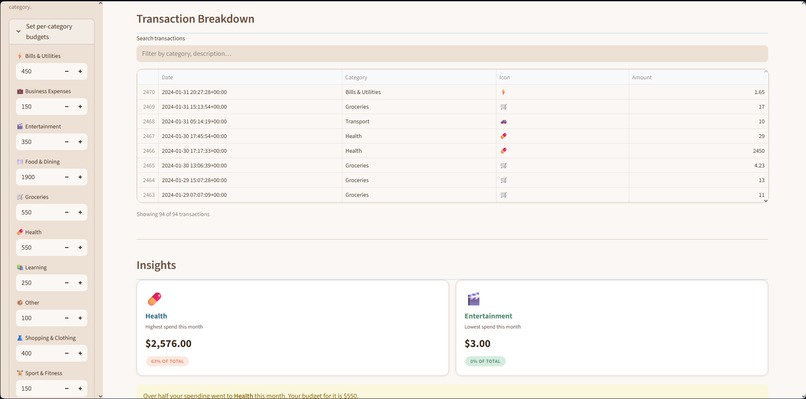The image size is (806, 399).
Task: Decrease the Health budget
Action: pyautogui.click(x=67, y=247)
